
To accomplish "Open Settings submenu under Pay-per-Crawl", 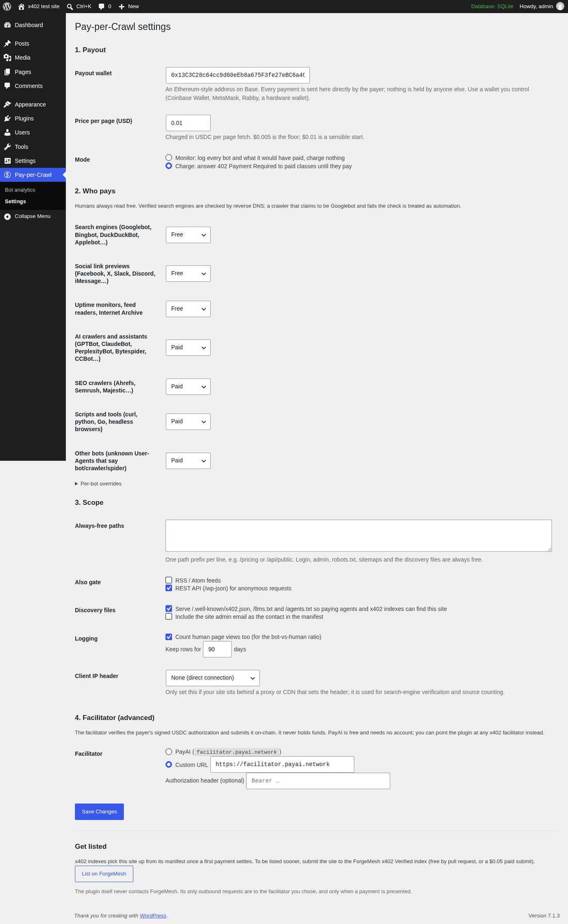I will click(x=15, y=201).
